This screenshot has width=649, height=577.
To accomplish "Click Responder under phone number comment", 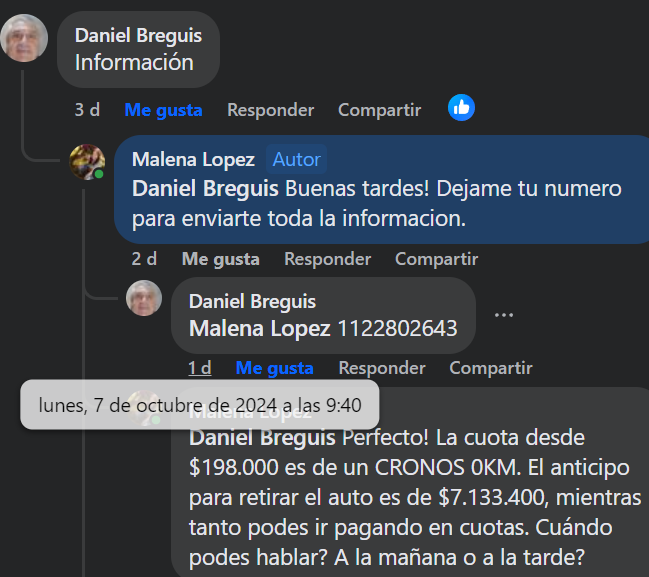I will (381, 368).
